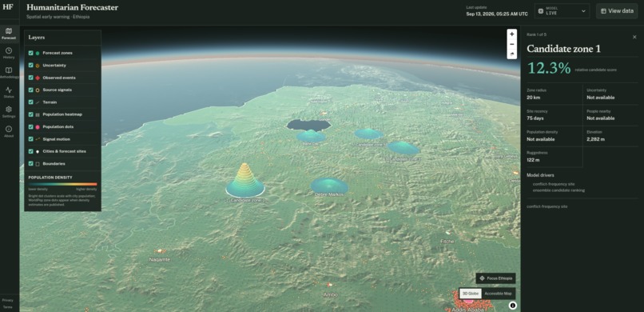The image size is (644, 312).
Task: Open the Status pulse section
Action: 9,92
